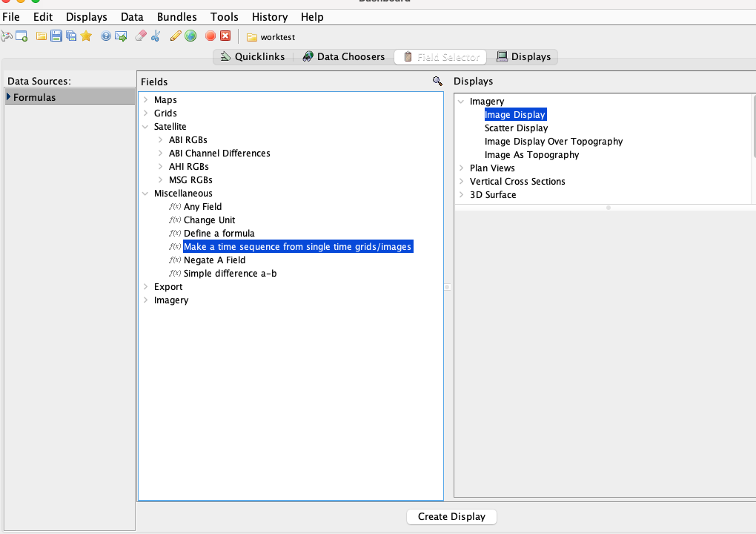This screenshot has height=534, width=756.
Task: Click the yellow star favorites icon
Action: [86, 36]
